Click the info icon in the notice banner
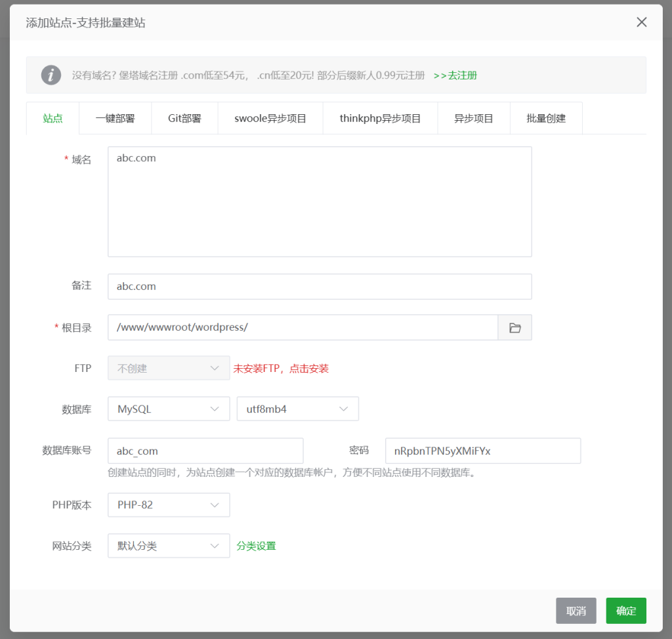This screenshot has height=639, width=672. [x=51, y=75]
